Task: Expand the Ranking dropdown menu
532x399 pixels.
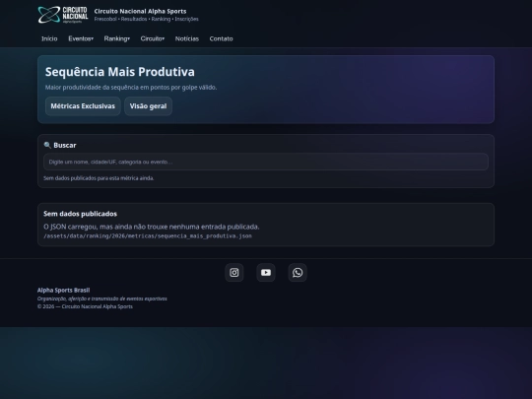Action: (116, 38)
